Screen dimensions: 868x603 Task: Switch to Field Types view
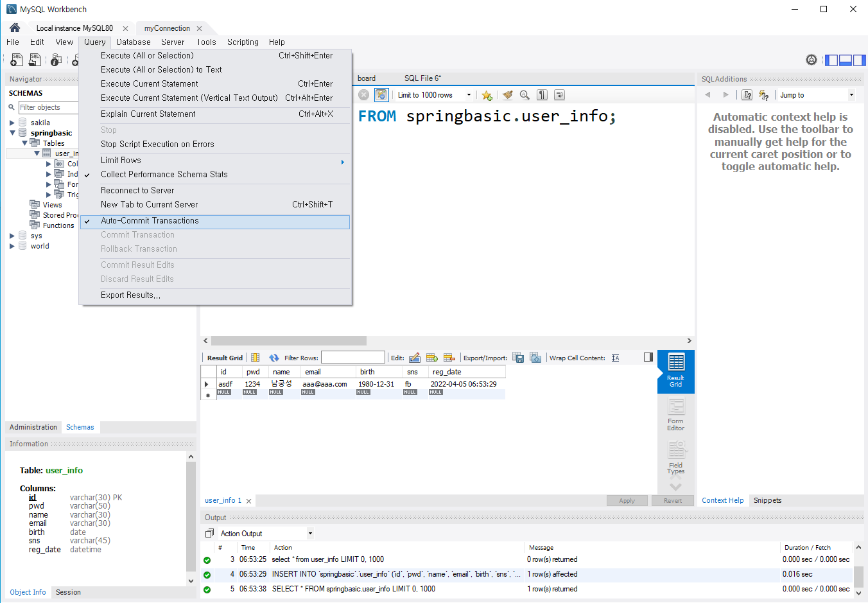[676, 457]
